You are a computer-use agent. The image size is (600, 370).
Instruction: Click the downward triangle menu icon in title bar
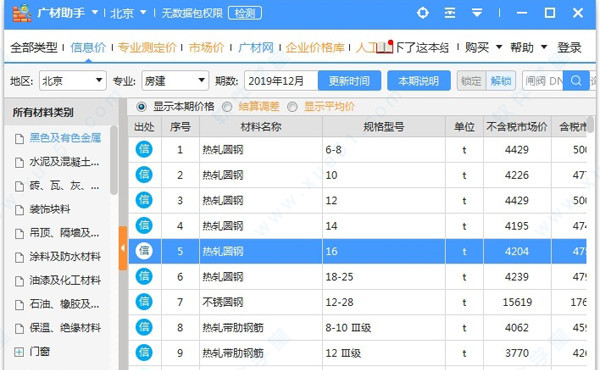[x=477, y=13]
